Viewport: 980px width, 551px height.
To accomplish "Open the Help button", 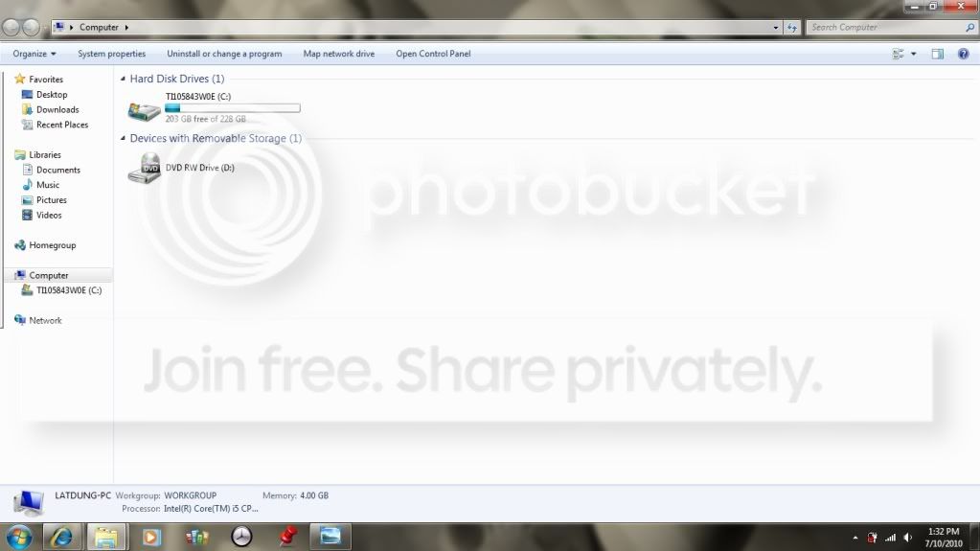I will [x=963, y=54].
